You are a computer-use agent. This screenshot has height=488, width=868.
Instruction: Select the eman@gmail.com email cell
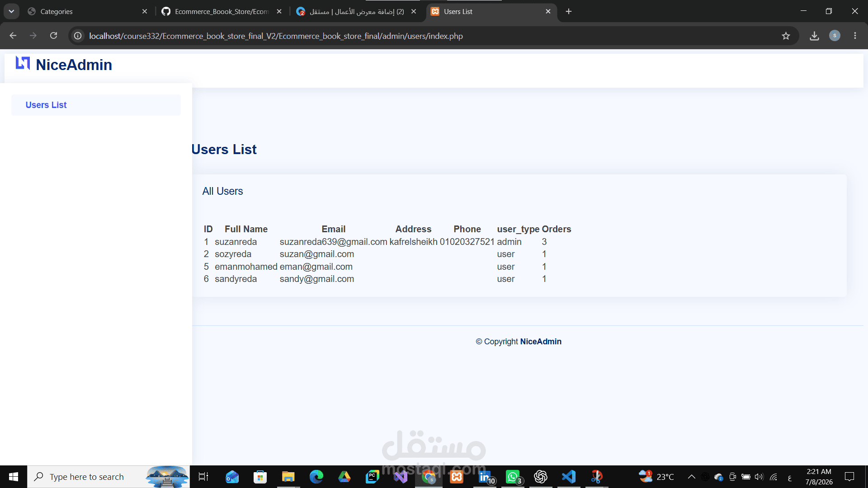click(x=316, y=267)
